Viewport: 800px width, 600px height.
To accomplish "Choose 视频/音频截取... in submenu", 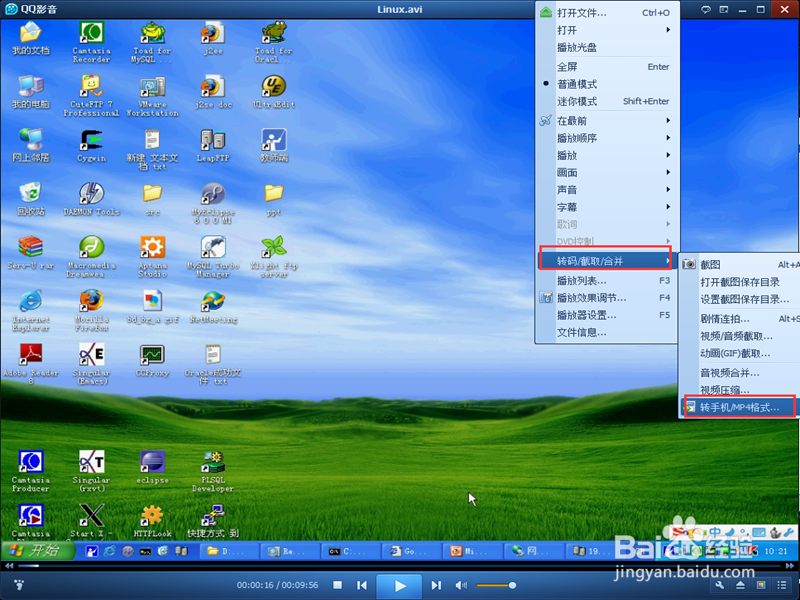I will (740, 336).
